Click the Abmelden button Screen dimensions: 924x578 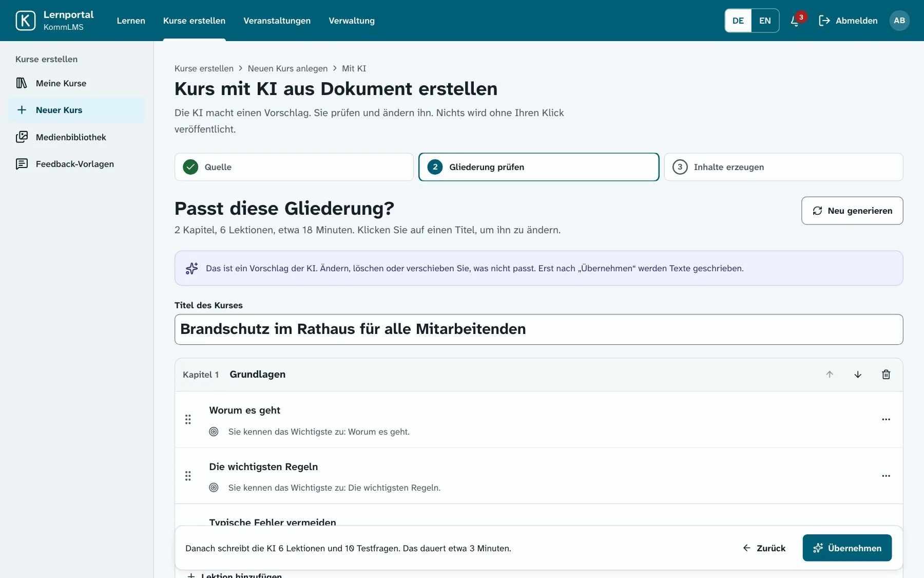coord(848,21)
